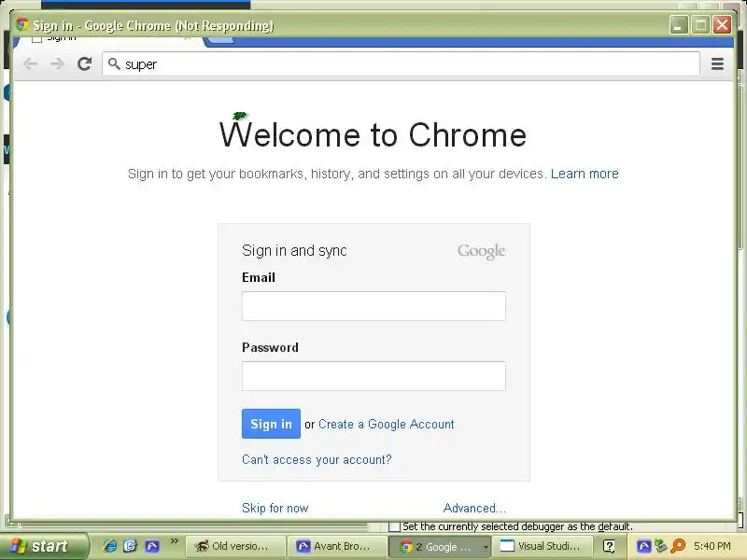
Task: Click the network tray icon
Action: (x=660, y=546)
